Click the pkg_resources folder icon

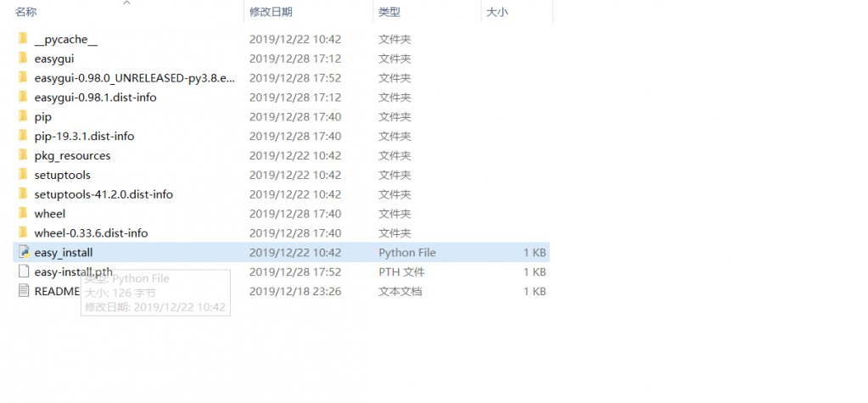(23, 154)
